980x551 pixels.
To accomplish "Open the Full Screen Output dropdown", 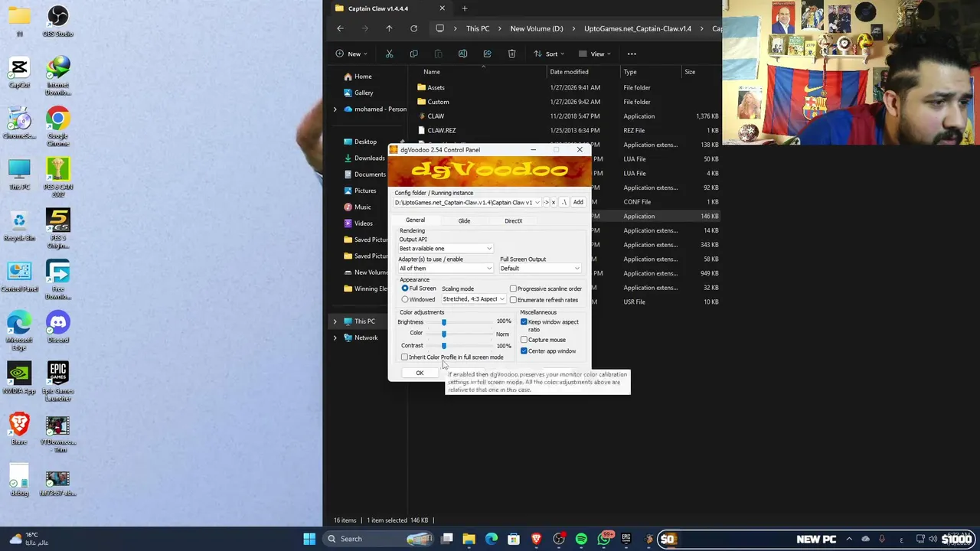I will (540, 269).
